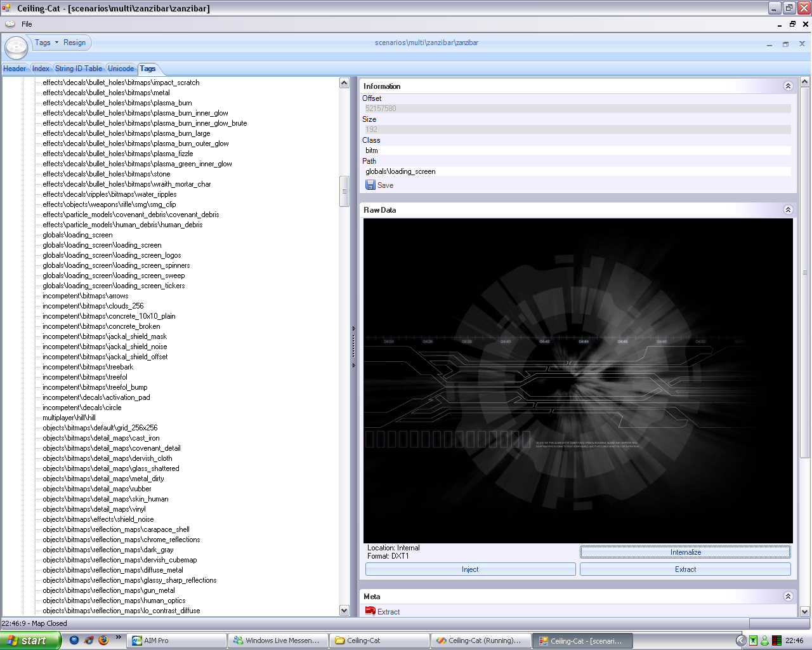Screen dimensions: 812x650
Task: Open Firefox from the quick launch bar
Action: [103, 640]
